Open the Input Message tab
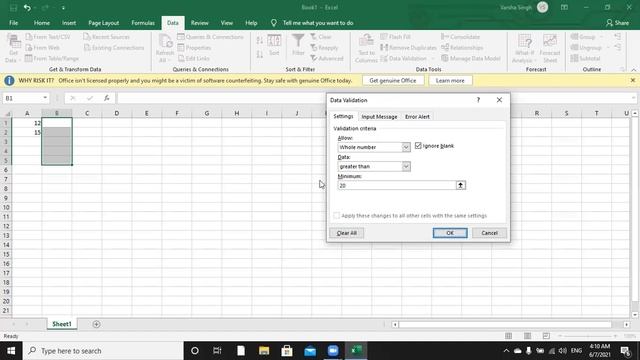 (x=379, y=117)
